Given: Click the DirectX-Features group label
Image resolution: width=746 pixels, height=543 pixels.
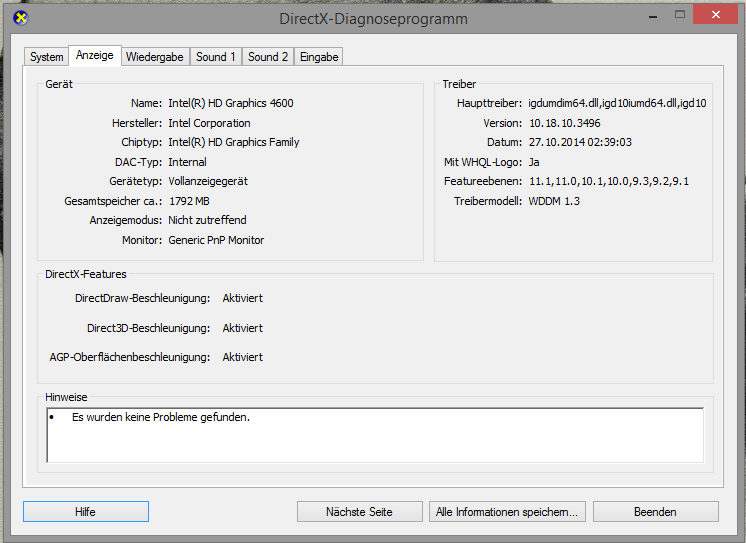Looking at the screenshot, I should 86,275.
